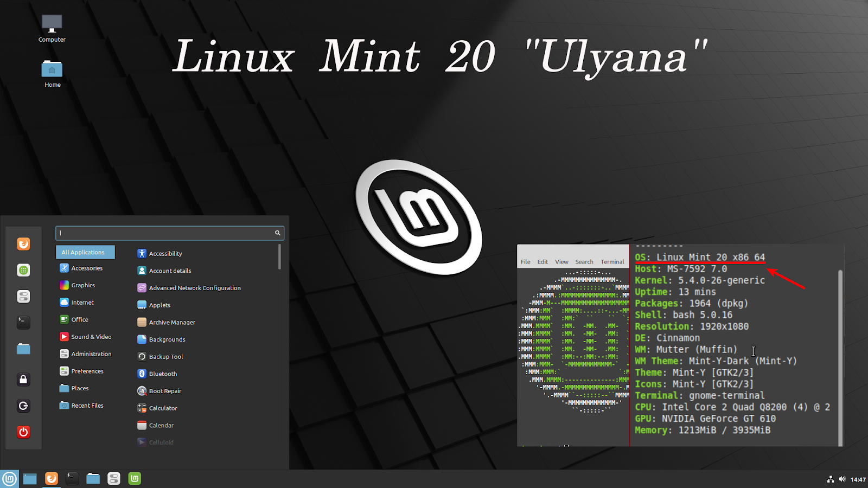This screenshot has width=868, height=488.
Task: Click the 'DE: Cinnamon' terminal line
Action: click(x=667, y=338)
